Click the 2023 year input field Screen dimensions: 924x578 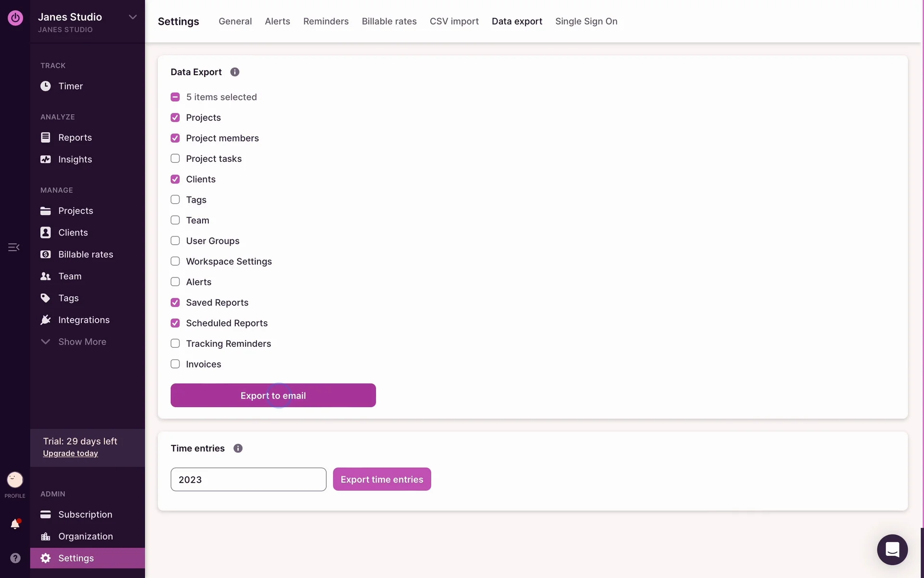point(248,479)
